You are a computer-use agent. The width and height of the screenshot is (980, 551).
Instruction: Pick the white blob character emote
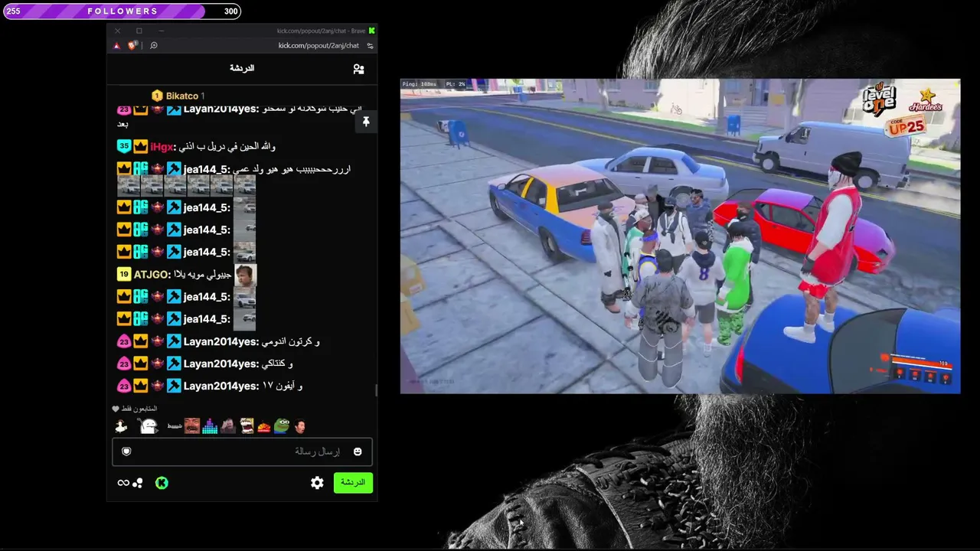point(148,426)
